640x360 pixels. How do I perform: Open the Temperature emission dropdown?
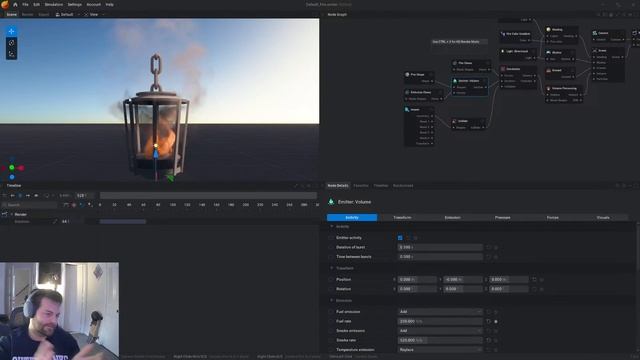440,350
